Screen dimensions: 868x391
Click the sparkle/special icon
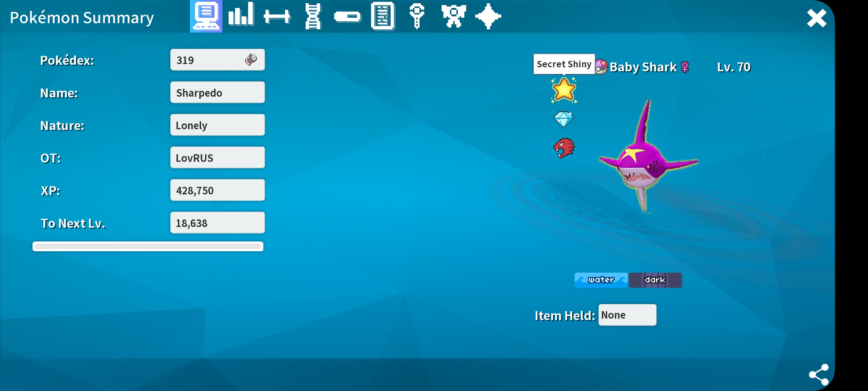click(489, 17)
